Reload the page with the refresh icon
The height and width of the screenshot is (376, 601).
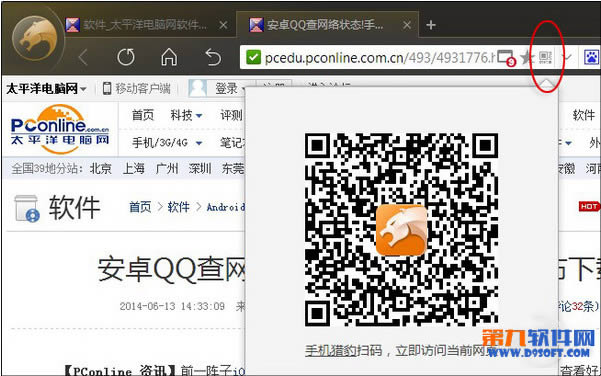(126, 57)
